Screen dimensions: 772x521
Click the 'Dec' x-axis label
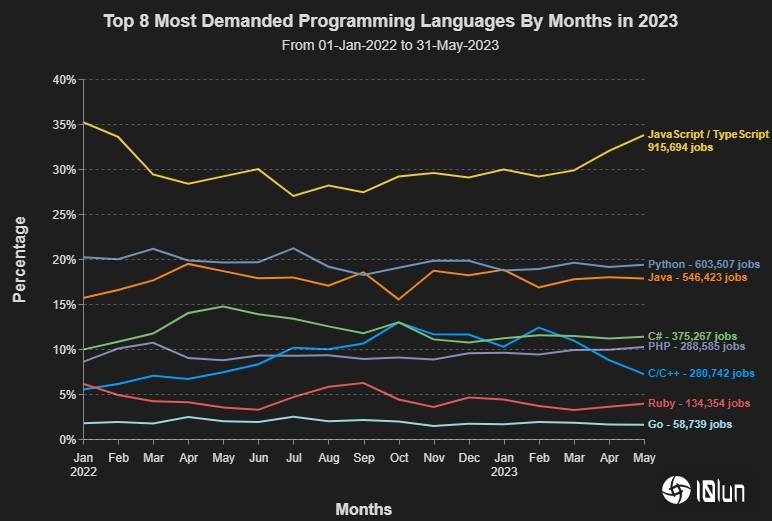tap(469, 458)
